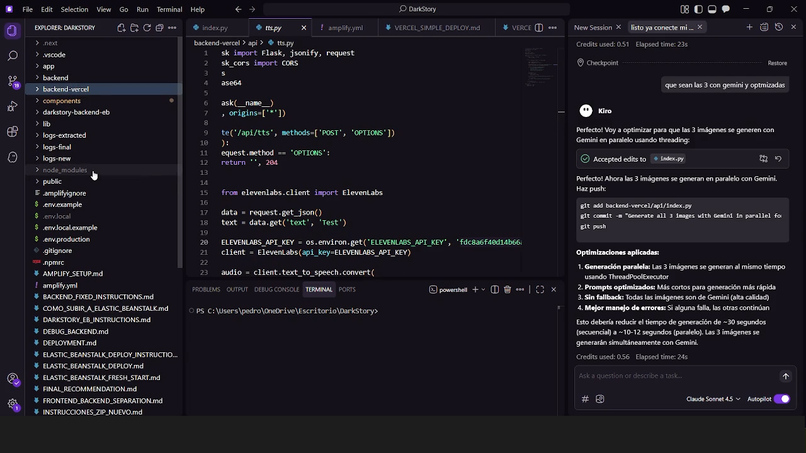Send the chat message with arrow button

[x=785, y=376]
